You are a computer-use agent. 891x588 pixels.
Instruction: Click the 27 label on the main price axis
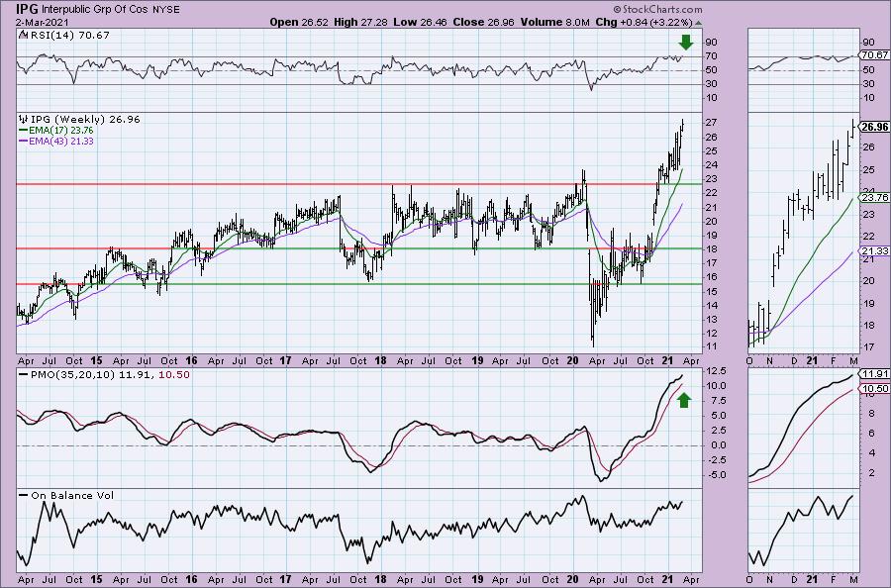711,123
